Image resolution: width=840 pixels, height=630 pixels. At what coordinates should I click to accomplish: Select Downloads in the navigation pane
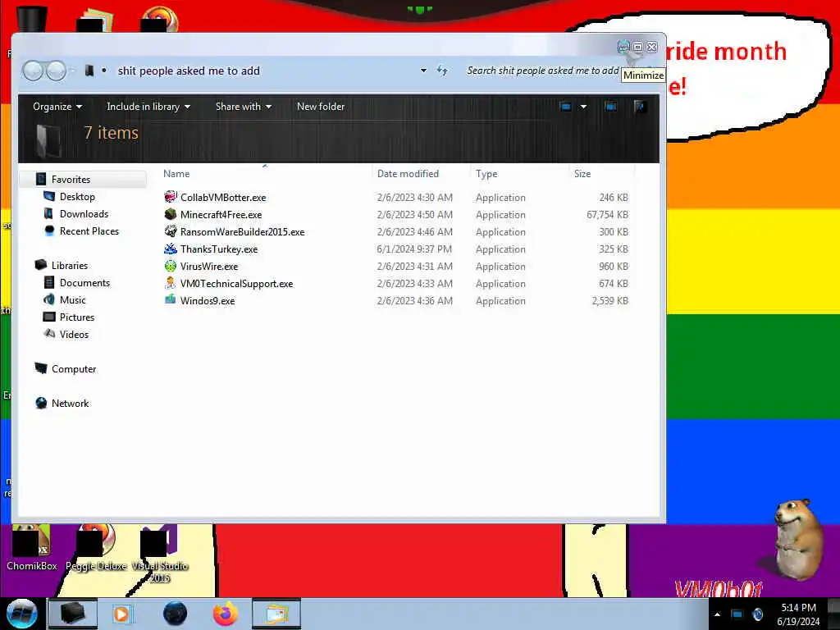coord(84,214)
